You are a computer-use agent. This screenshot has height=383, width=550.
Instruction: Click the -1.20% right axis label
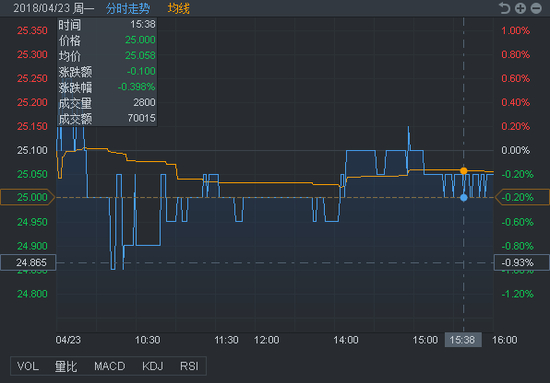click(518, 294)
